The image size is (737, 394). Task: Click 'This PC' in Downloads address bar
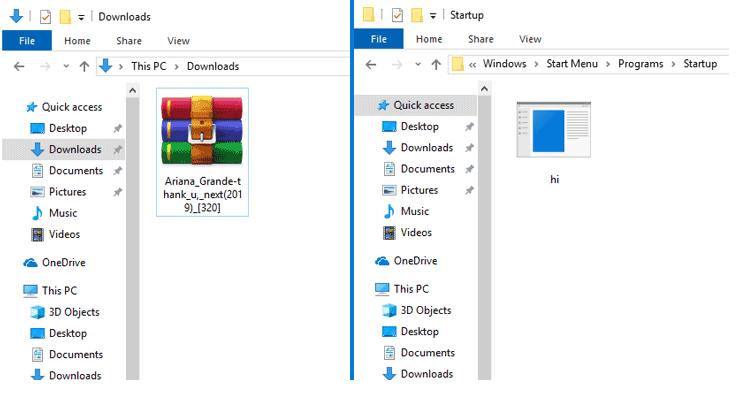click(x=149, y=66)
